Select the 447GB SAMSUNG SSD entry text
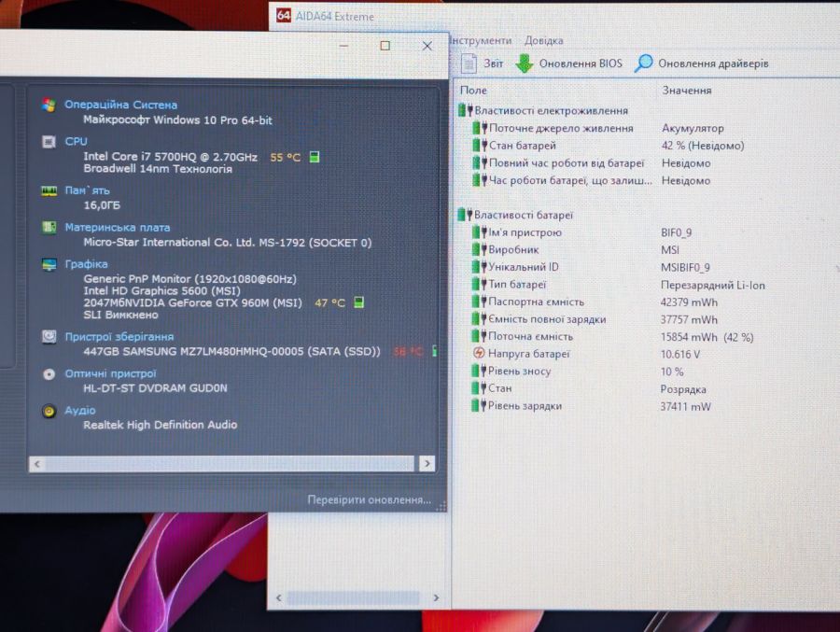Viewport: 840px width, 632px height. pos(231,352)
